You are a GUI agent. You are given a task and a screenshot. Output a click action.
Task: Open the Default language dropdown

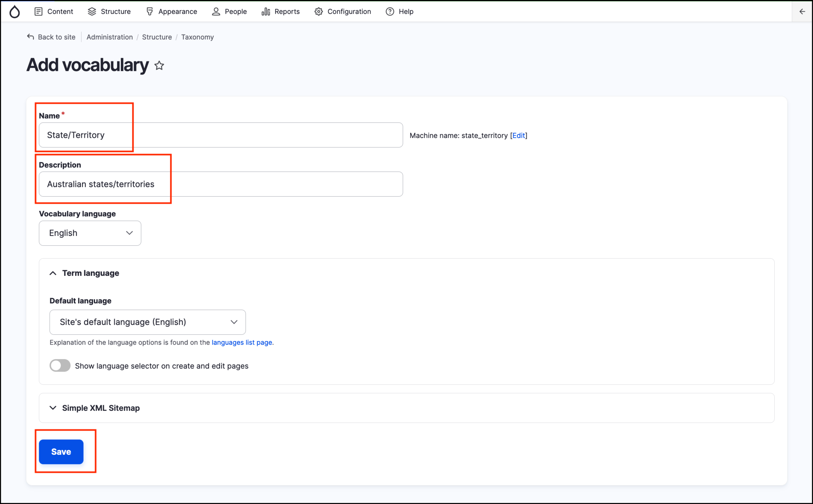(147, 322)
